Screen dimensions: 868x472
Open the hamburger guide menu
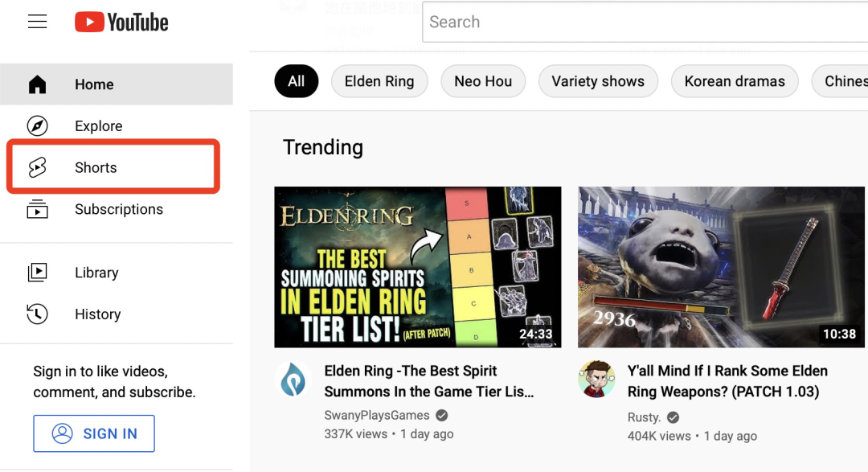[38, 22]
